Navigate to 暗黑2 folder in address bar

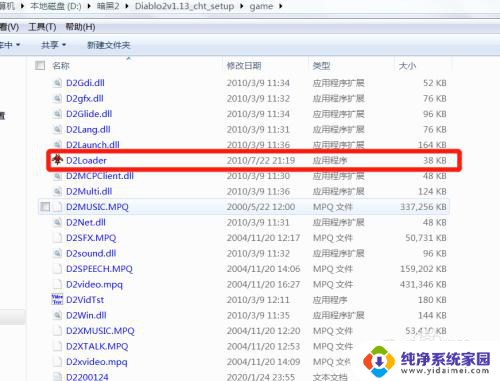[108, 6]
